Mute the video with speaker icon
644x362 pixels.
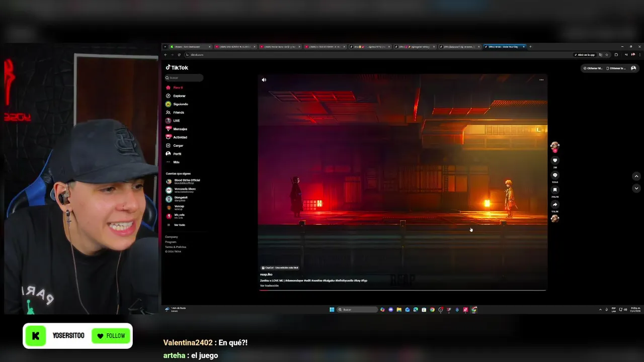click(x=264, y=79)
